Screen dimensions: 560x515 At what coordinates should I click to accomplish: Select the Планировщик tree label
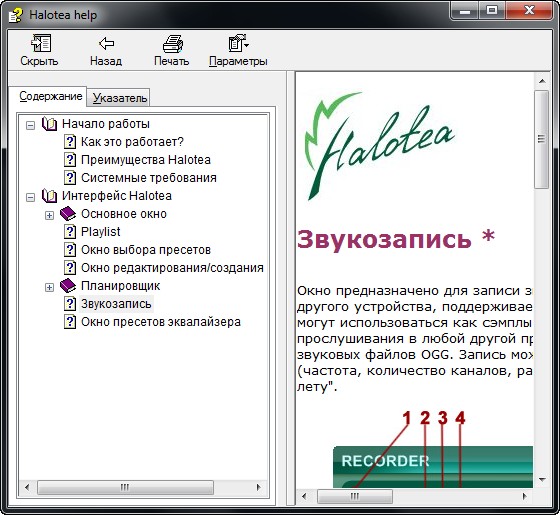coord(120,286)
